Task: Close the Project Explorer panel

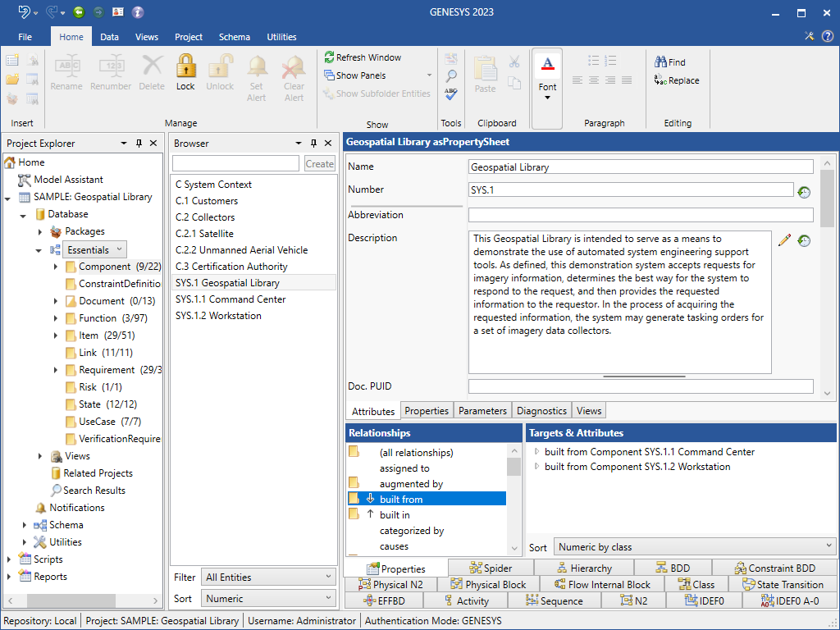Action: (x=153, y=143)
